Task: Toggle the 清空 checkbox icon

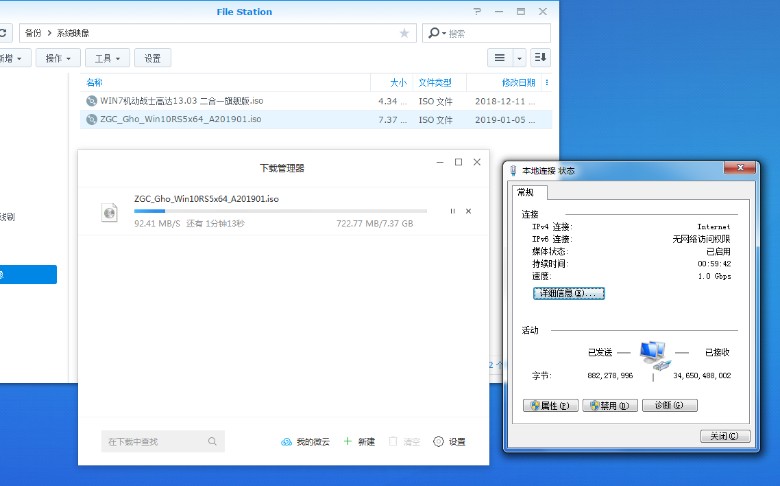Action: pos(394,441)
